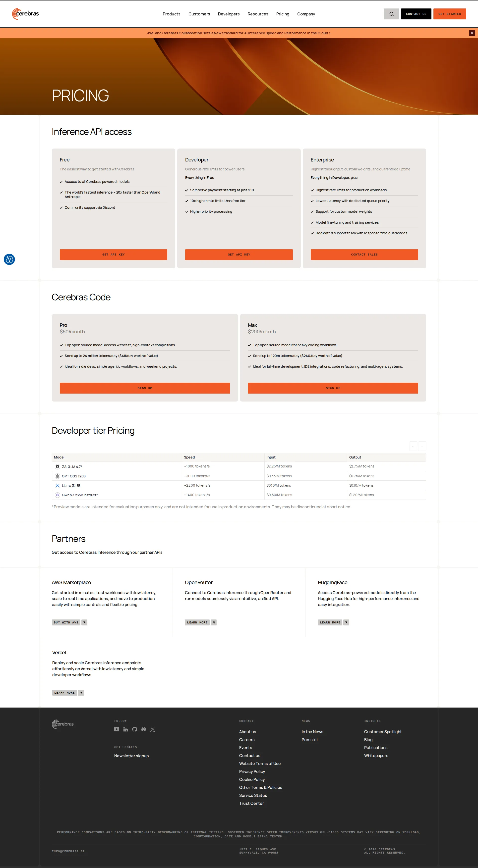Click the Qwen icon in the pricing table
The image size is (478, 868).
(57, 495)
